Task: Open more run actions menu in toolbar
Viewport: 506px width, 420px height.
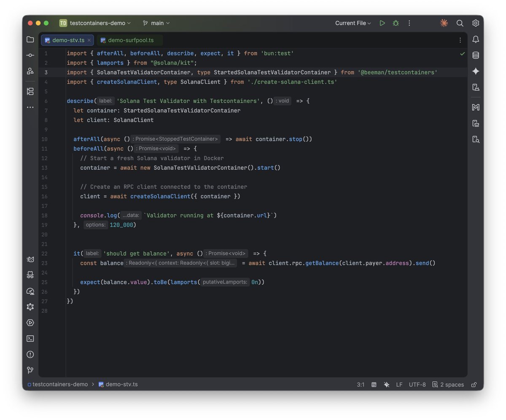Action: (x=409, y=23)
